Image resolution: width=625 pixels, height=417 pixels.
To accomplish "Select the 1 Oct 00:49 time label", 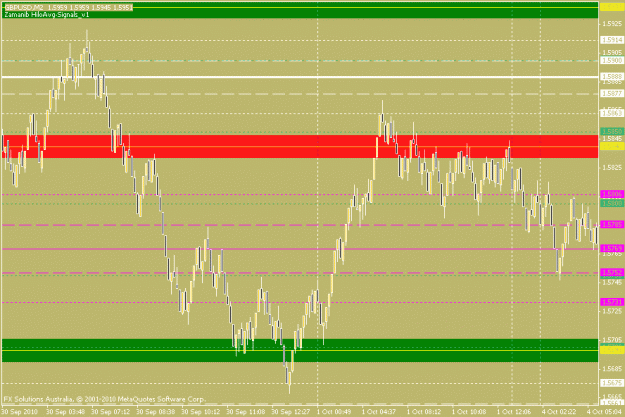I will [334, 411].
